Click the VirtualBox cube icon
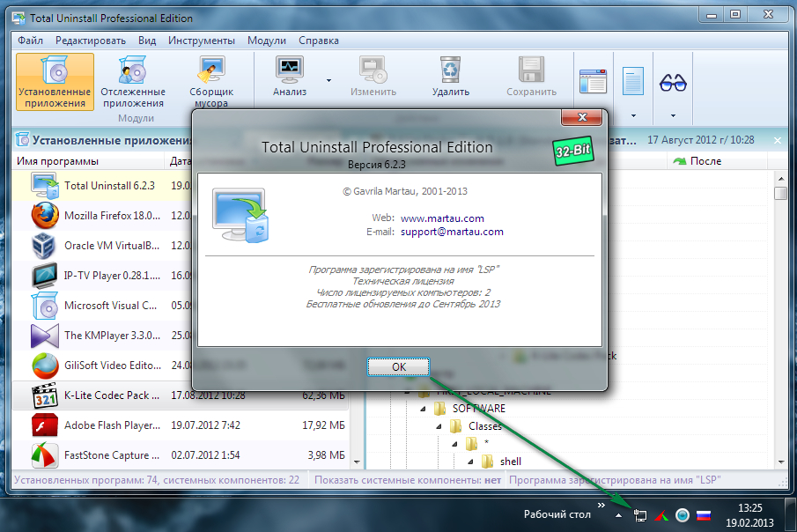Screen dimensions: 797x532 point(44,246)
